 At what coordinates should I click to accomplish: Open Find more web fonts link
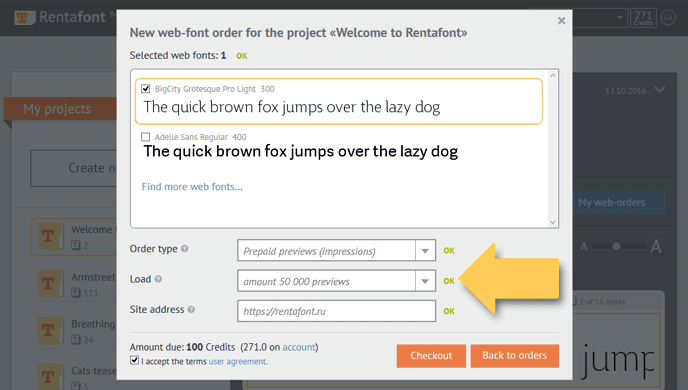[192, 186]
